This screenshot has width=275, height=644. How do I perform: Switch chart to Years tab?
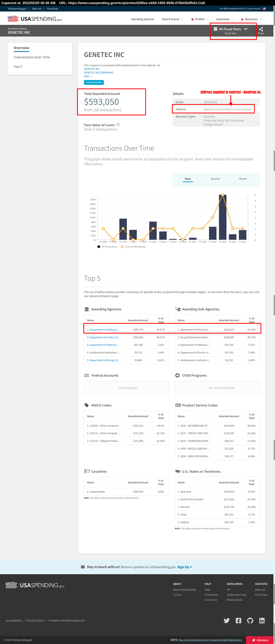[x=188, y=179]
